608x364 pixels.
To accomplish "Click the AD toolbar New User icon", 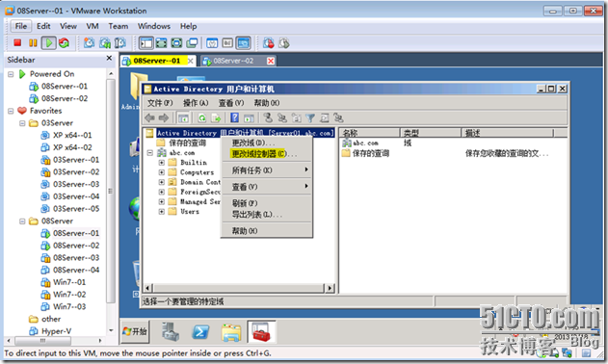I will coord(268,117).
